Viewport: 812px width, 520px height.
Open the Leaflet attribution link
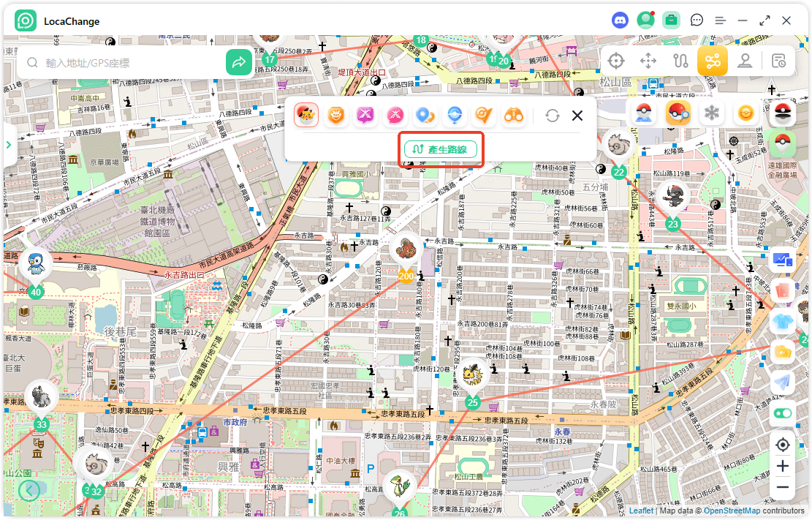[641, 510]
